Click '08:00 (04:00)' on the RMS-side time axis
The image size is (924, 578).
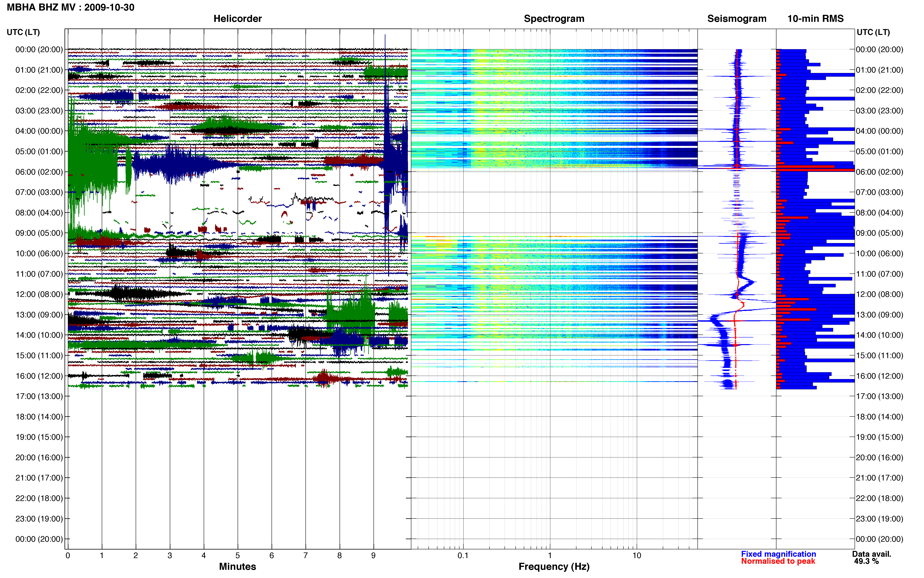pos(879,213)
